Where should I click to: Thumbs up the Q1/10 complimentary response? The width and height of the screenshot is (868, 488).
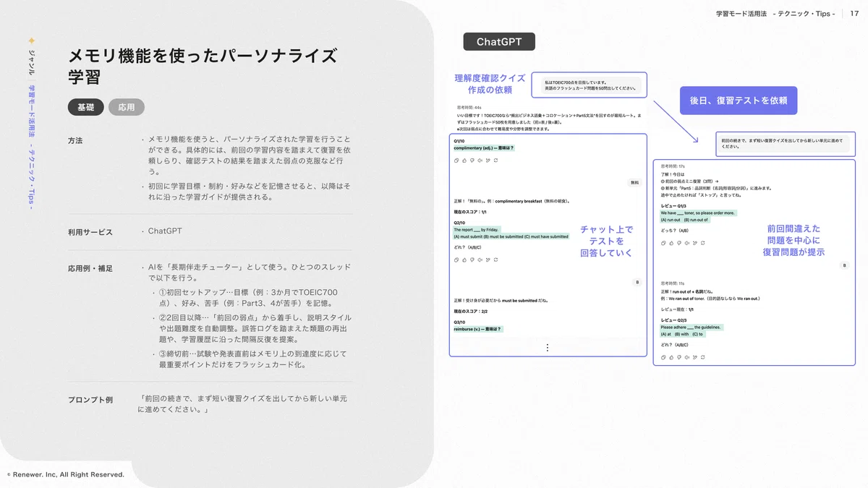(464, 160)
